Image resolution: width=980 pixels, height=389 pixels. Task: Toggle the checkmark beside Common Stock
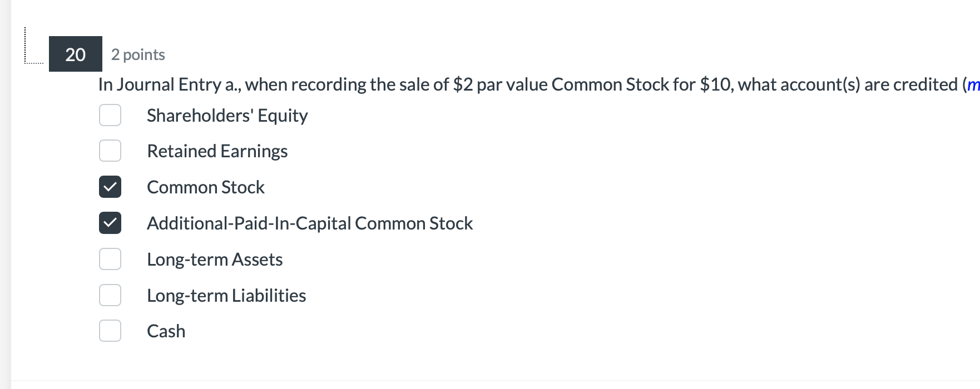tap(110, 187)
